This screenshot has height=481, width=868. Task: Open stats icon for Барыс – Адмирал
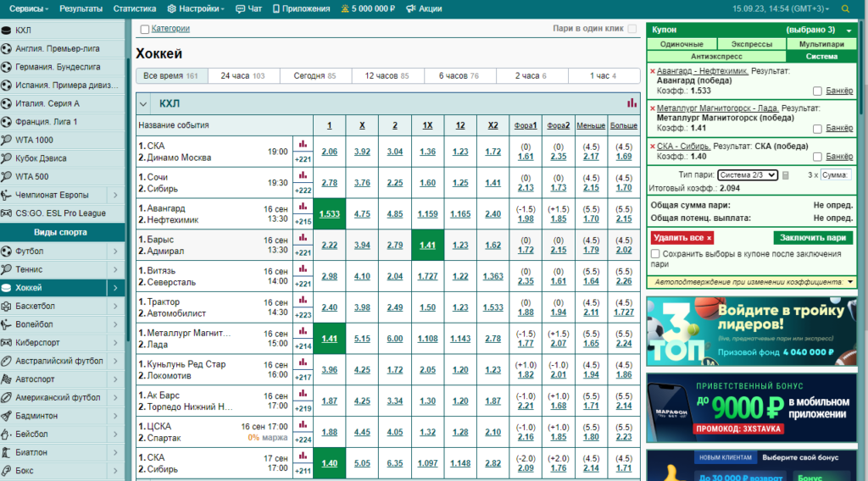(303, 238)
